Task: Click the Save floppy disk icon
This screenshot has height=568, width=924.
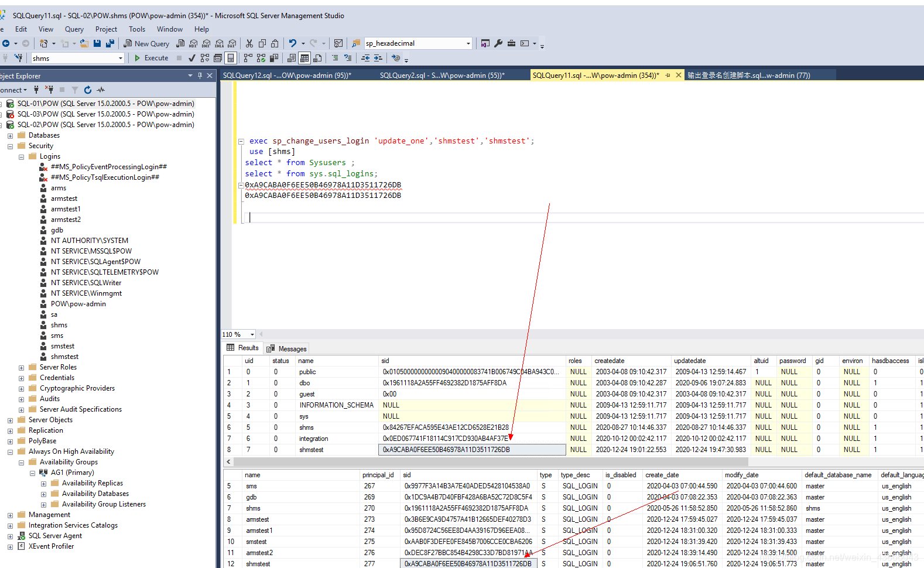Action: pyautogui.click(x=97, y=43)
